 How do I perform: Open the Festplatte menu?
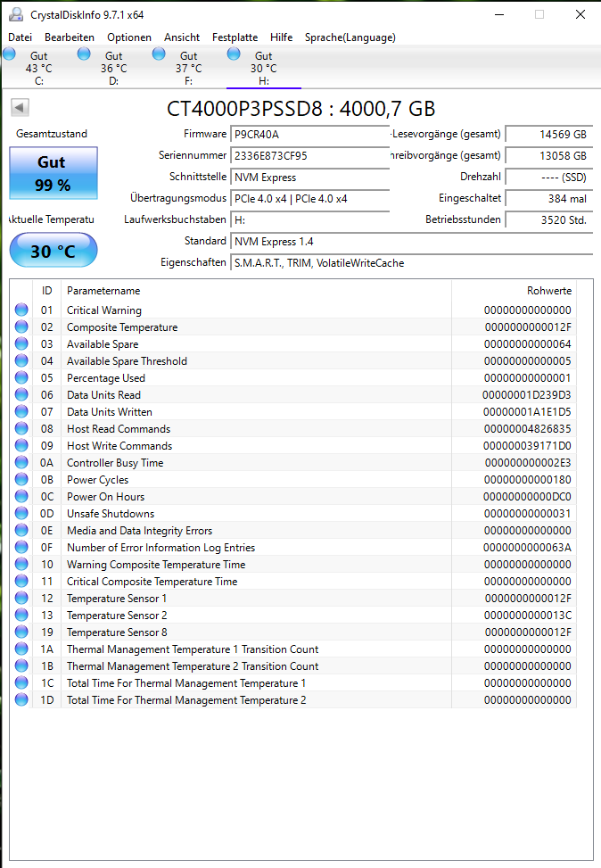[235, 37]
